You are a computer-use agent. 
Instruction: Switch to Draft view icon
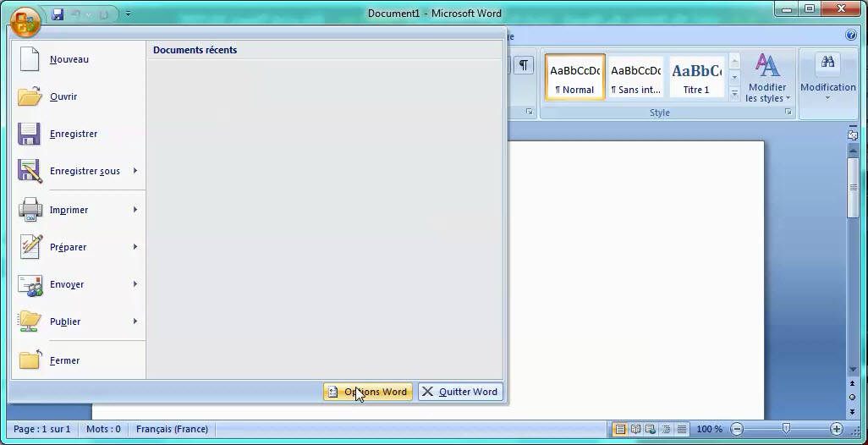coord(681,429)
